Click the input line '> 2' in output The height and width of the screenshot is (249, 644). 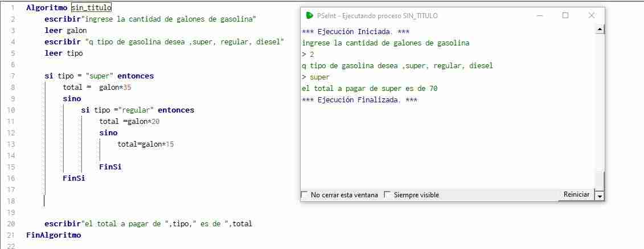307,54
